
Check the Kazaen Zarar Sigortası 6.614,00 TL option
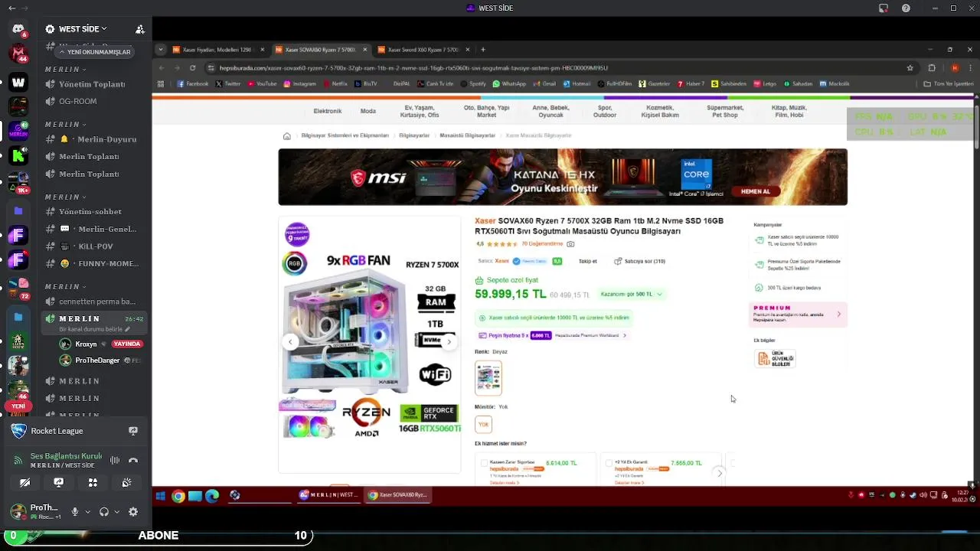[x=484, y=463]
